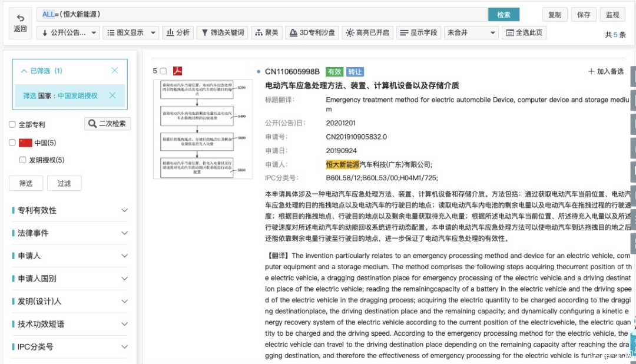Open patent number CN110605998B link
The width and height of the screenshot is (636, 364).
(293, 72)
